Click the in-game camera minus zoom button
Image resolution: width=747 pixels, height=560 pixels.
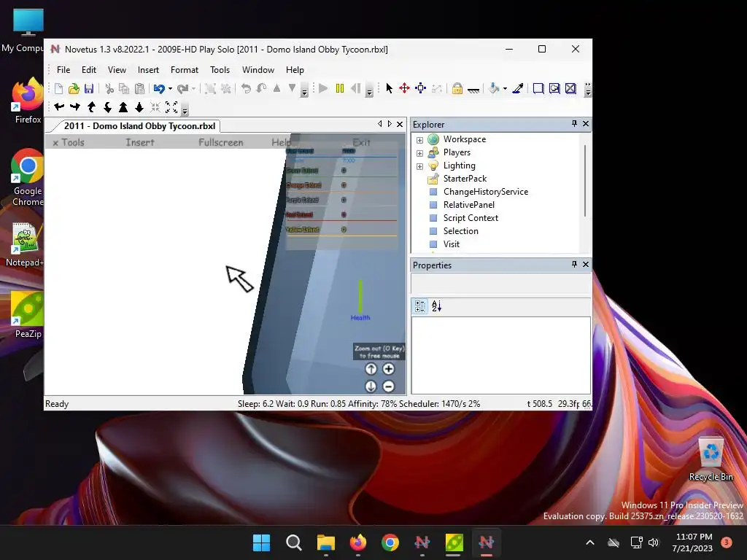(389, 386)
